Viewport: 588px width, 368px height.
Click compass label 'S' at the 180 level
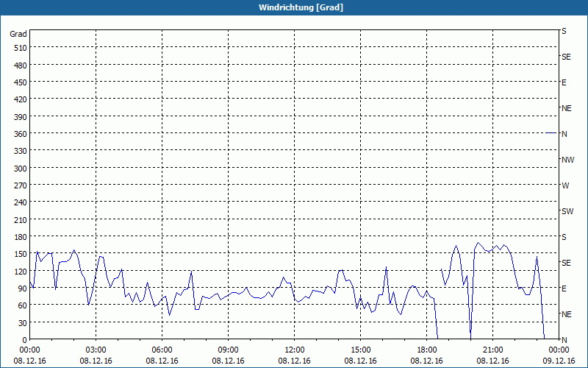coord(564,237)
